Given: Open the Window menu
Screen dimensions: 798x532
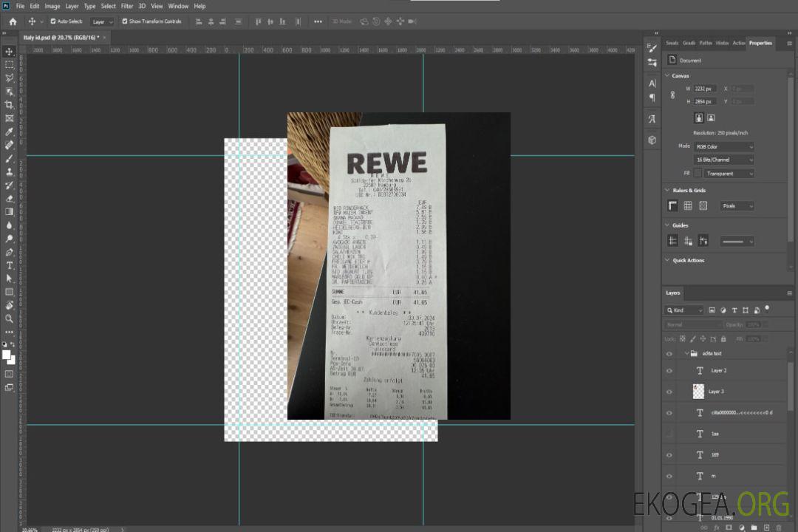Looking at the screenshot, I should [x=178, y=6].
